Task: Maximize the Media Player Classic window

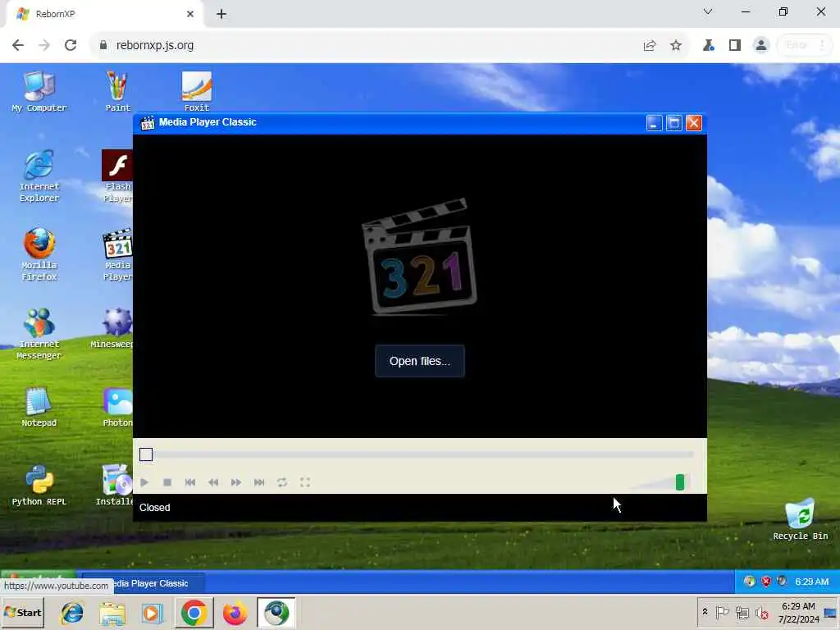Action: pos(674,123)
